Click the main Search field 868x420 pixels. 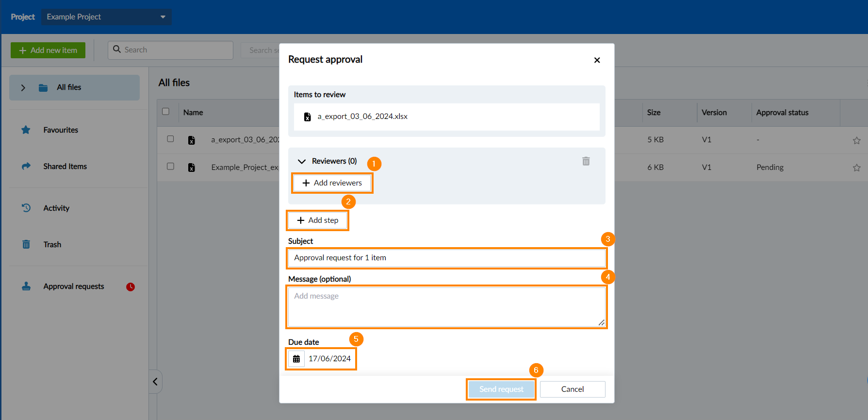click(x=170, y=50)
